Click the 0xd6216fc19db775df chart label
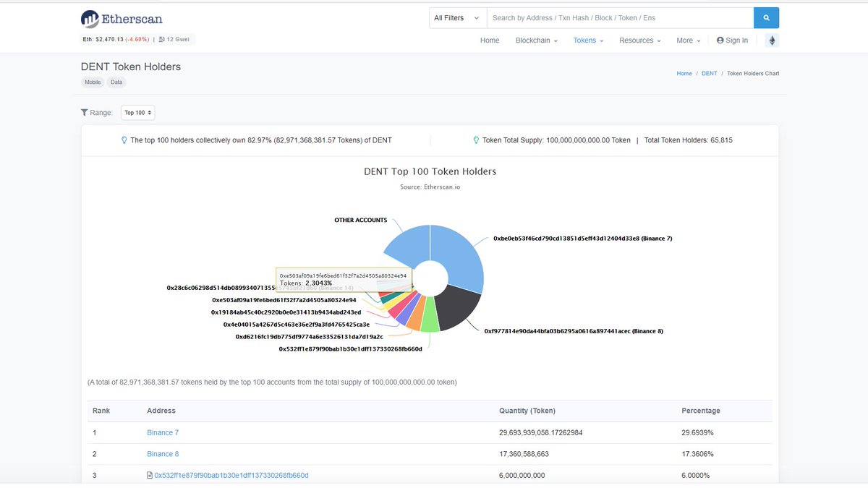The width and height of the screenshot is (868, 488). pos(310,337)
